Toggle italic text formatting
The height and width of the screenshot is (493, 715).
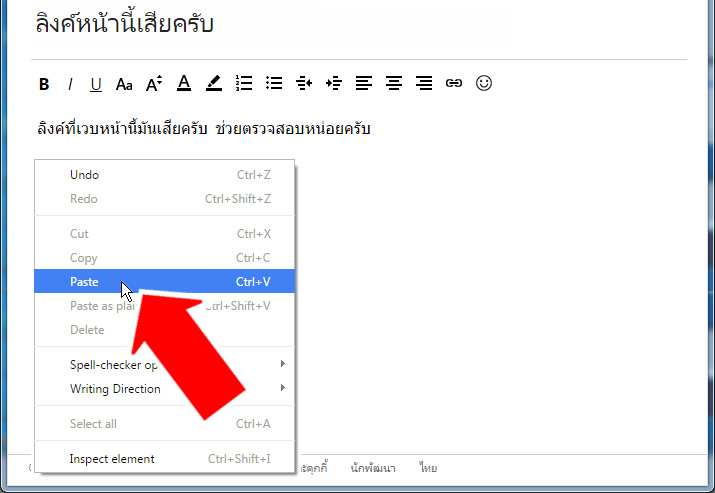[x=70, y=84]
